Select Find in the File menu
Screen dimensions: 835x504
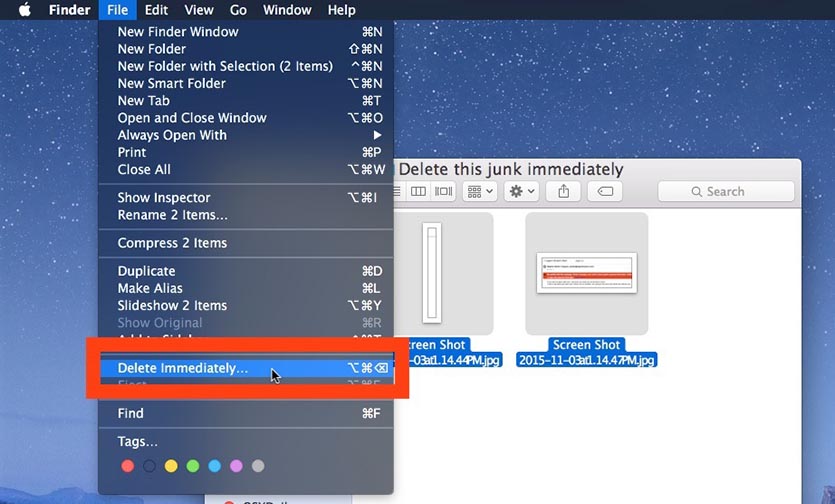tap(246, 413)
